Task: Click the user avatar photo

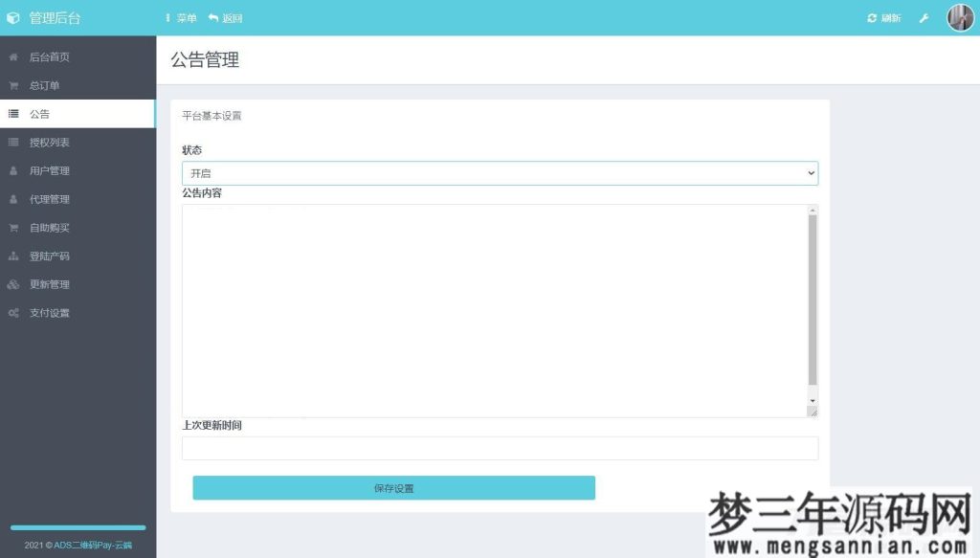Action: coord(959,17)
